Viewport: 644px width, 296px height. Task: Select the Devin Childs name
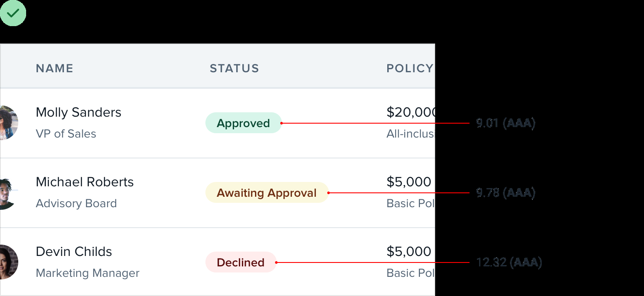click(x=74, y=252)
